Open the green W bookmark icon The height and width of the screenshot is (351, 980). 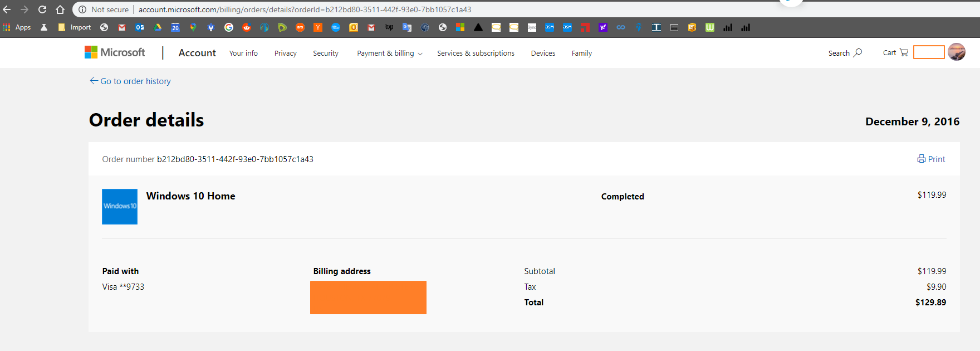tap(710, 27)
